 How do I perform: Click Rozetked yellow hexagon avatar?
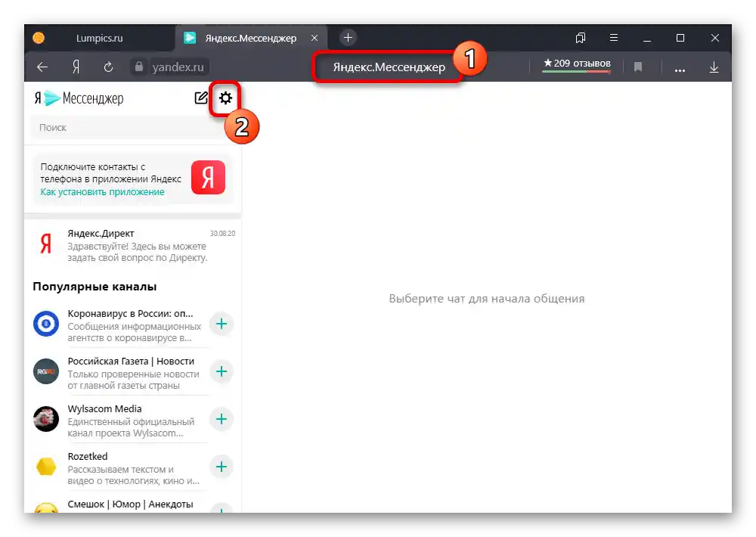46,467
